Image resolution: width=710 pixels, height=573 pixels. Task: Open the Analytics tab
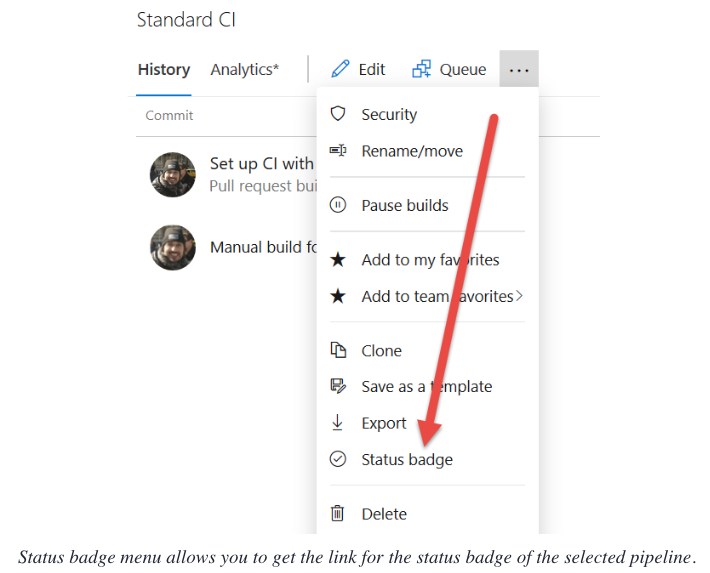(245, 70)
